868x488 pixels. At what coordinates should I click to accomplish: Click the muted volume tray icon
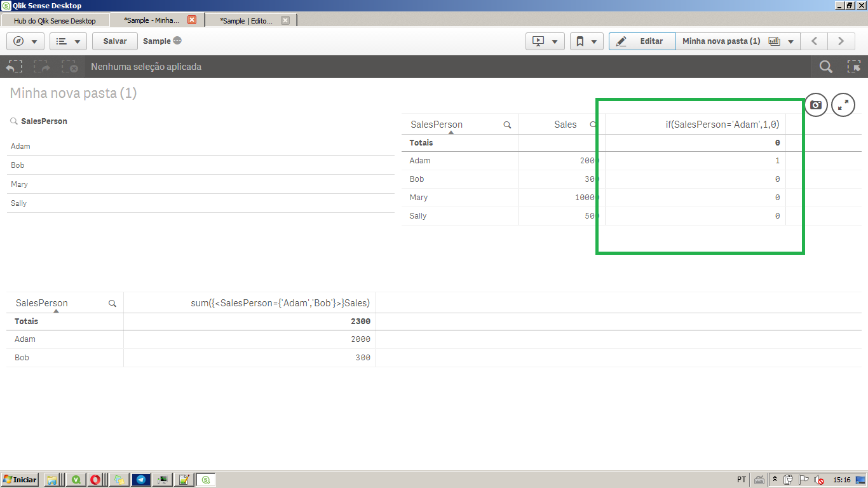click(819, 480)
